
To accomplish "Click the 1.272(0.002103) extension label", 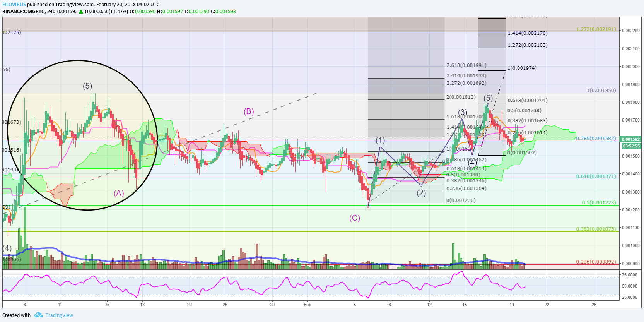I will 528,45.
